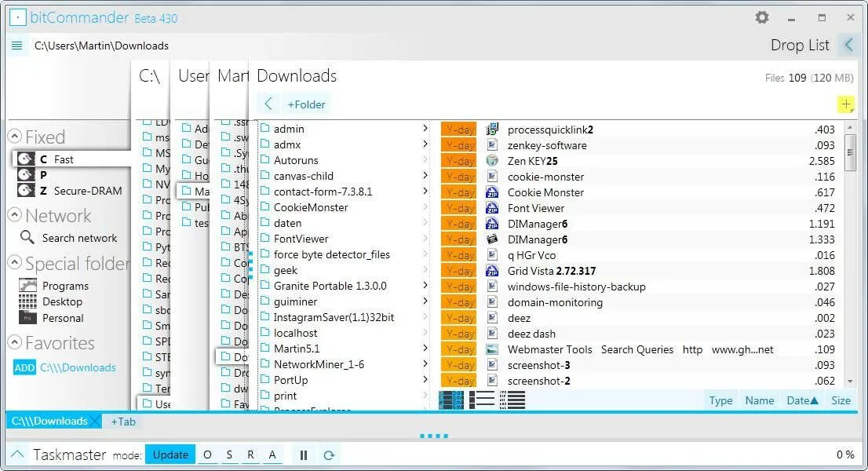The height and width of the screenshot is (471, 868).
Task: Open the hamburger menu beside the path
Action: [16, 46]
